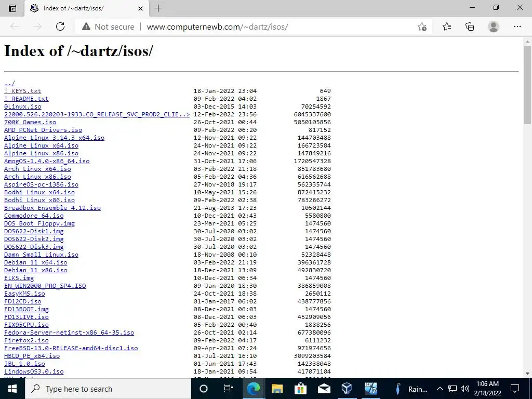Click DOS622-Disk2.img link
The height and width of the screenshot is (399, 532).
(34, 239)
